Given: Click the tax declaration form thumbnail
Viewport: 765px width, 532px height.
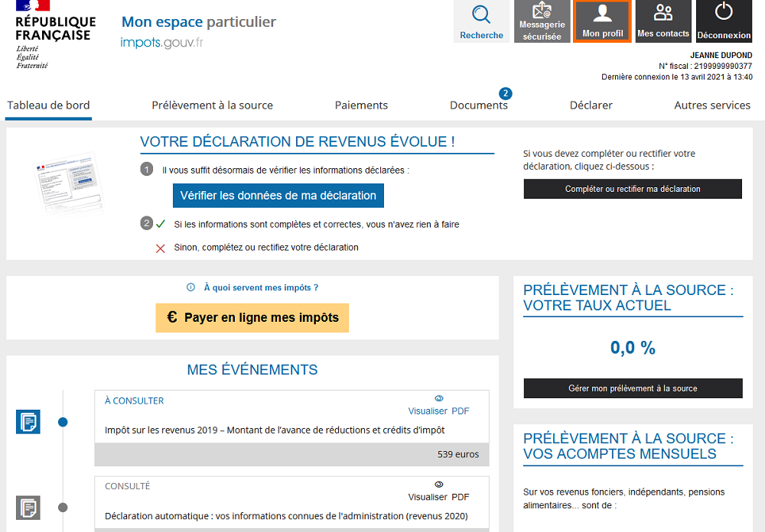Looking at the screenshot, I should (x=69, y=182).
